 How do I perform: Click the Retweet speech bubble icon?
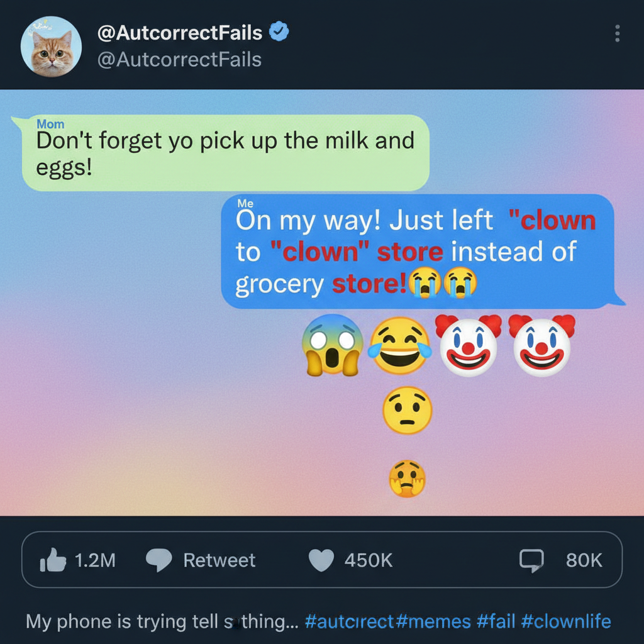157,560
